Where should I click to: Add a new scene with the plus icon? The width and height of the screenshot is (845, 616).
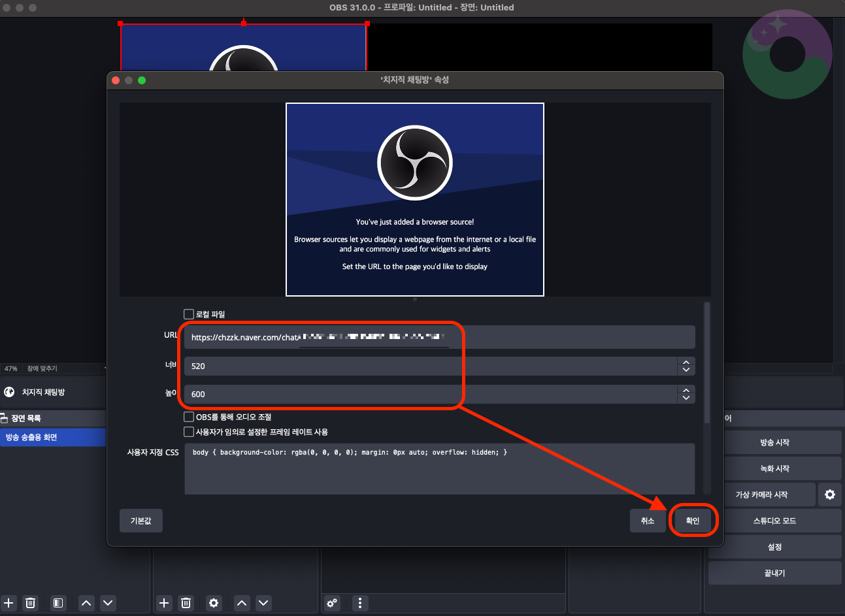[x=8, y=603]
